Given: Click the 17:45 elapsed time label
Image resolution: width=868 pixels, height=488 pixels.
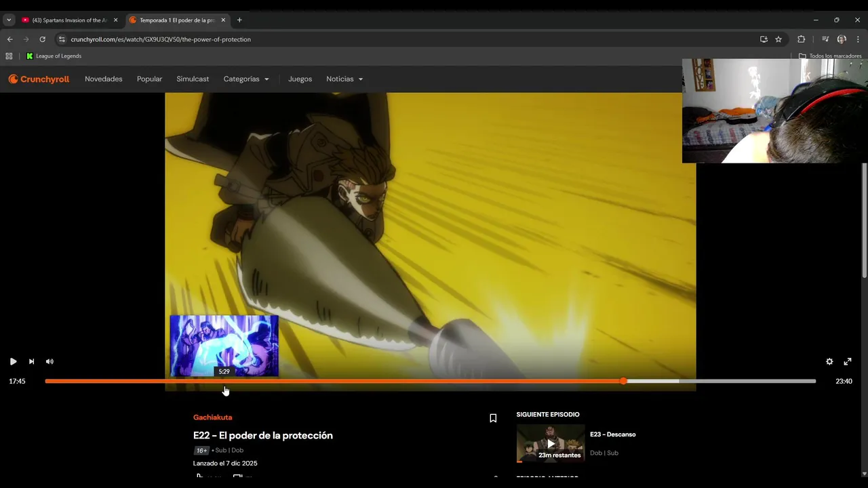Looking at the screenshot, I should click(x=17, y=382).
